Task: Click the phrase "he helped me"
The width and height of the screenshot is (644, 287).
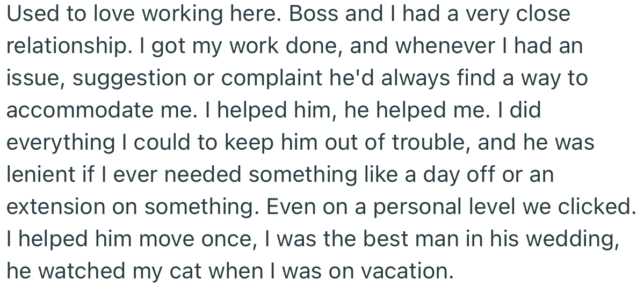Action: [415, 111]
